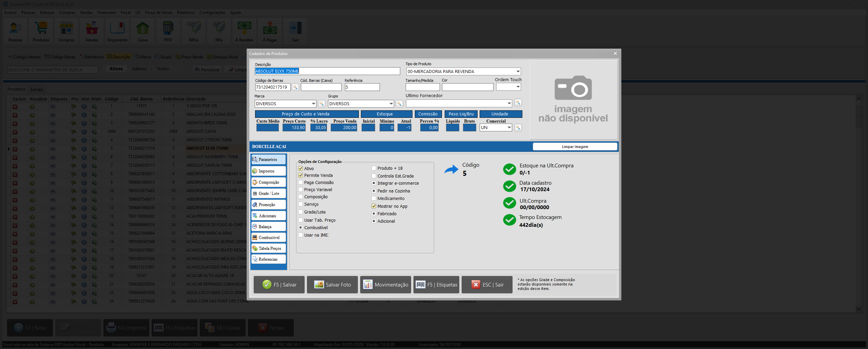Open the Ordem Touch dropdown
Image resolution: width=868 pixels, height=349 pixels.
coord(518,87)
